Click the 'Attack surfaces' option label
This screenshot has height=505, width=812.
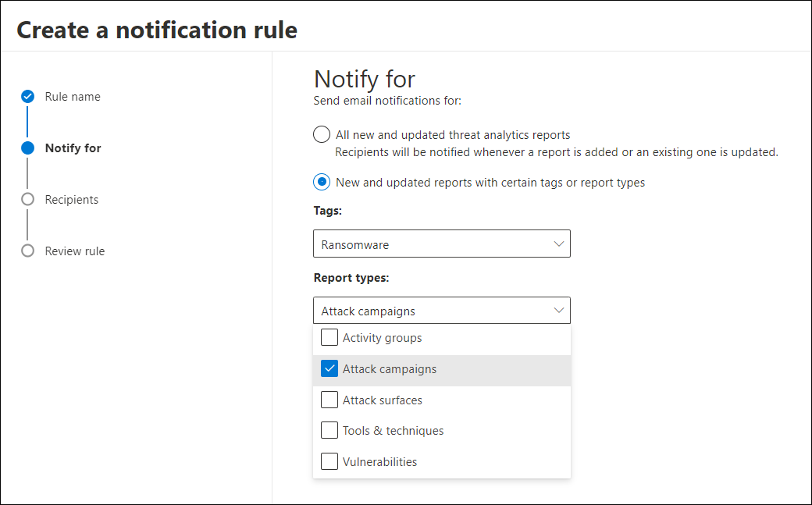pos(382,400)
